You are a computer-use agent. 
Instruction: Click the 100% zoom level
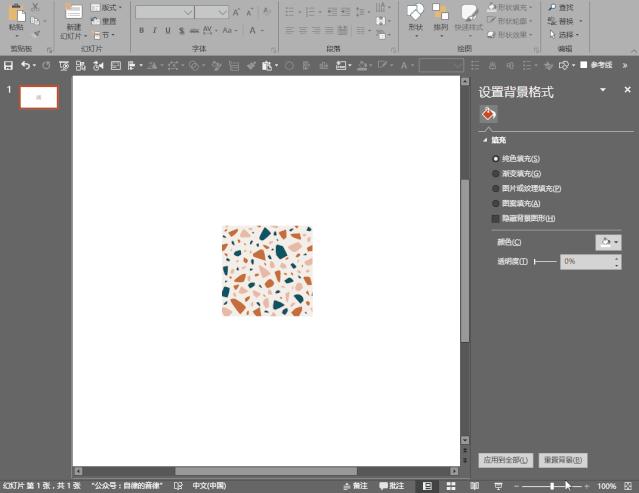pyautogui.click(x=606, y=486)
